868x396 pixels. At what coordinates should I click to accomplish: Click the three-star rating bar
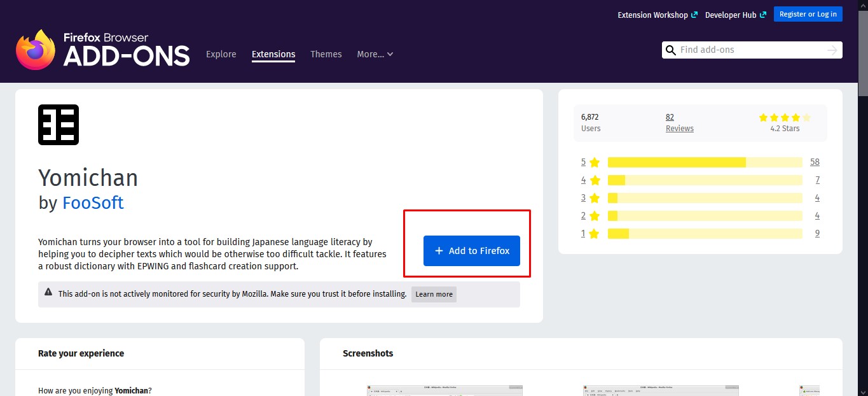(705, 198)
